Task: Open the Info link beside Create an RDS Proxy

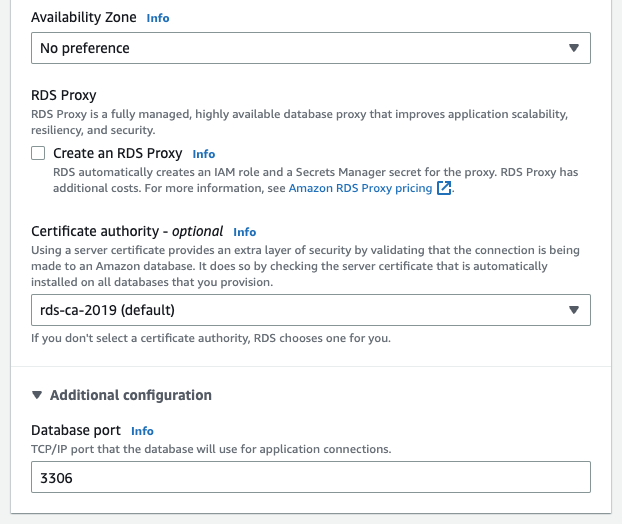Action: 204,154
